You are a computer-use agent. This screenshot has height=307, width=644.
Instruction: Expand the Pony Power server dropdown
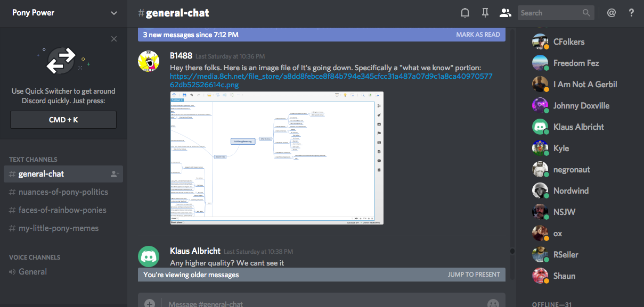[114, 13]
